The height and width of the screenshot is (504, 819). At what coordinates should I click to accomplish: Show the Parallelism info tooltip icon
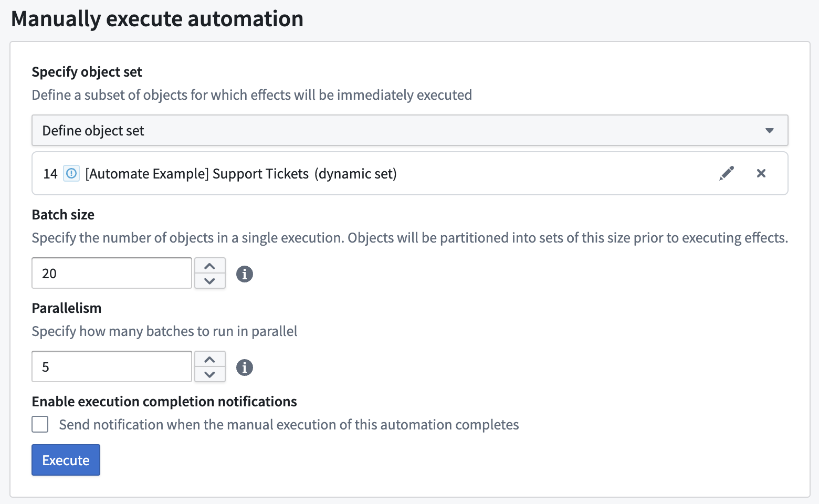click(245, 367)
